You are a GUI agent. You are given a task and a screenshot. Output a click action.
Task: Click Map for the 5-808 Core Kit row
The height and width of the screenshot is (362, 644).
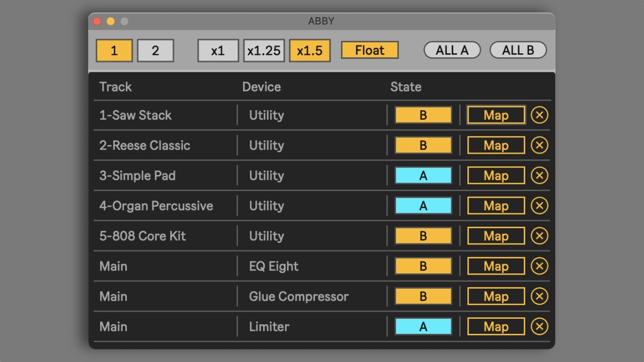coord(496,236)
